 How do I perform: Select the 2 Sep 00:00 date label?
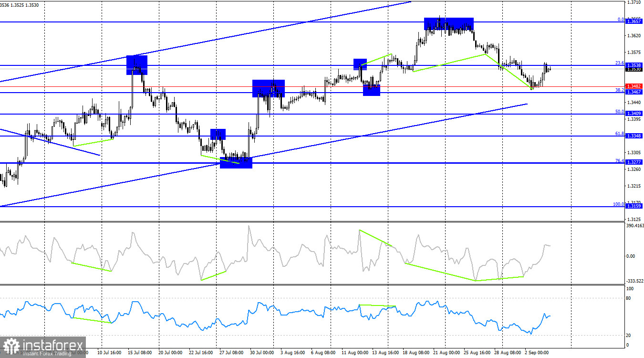pyautogui.click(x=538, y=352)
